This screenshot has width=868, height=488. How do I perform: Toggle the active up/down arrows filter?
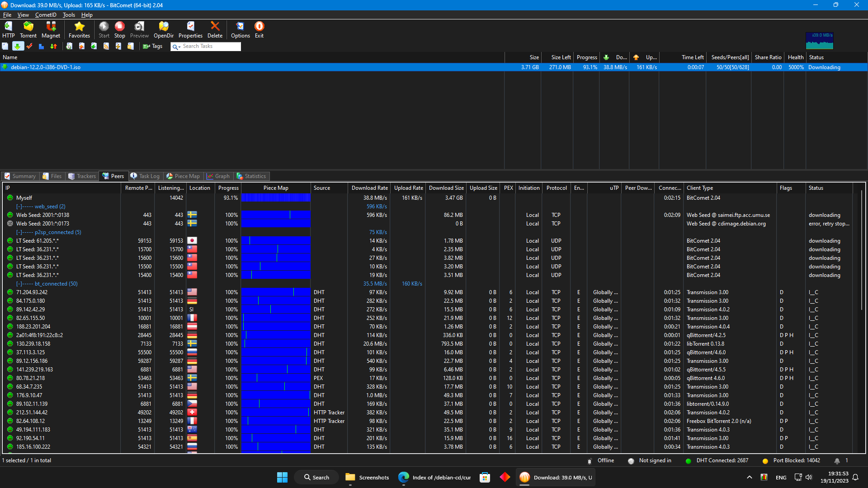point(53,46)
